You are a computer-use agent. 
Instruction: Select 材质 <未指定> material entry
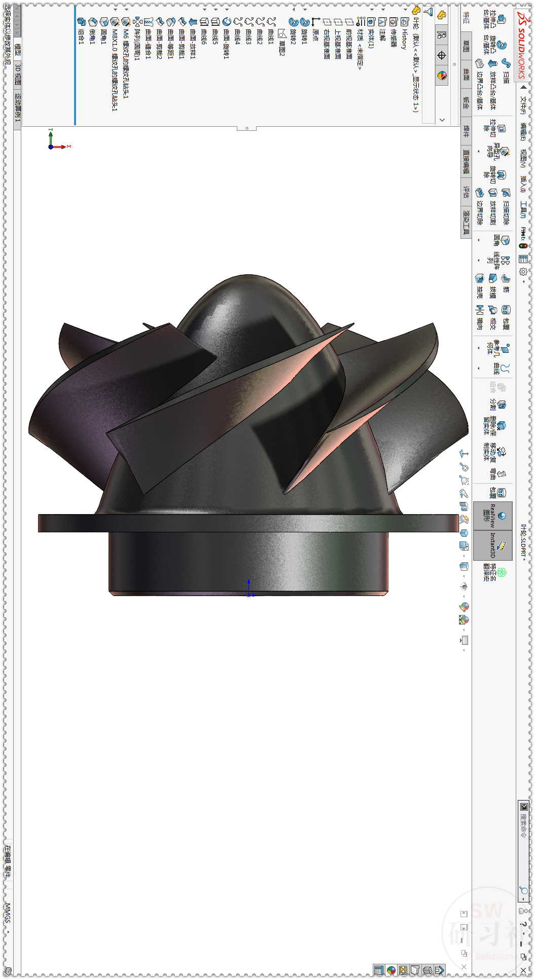click(x=360, y=44)
